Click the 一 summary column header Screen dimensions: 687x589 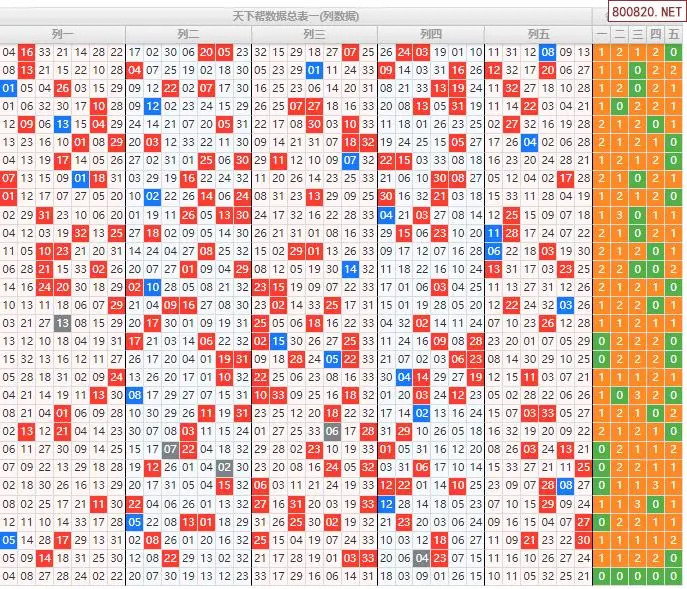point(601,34)
